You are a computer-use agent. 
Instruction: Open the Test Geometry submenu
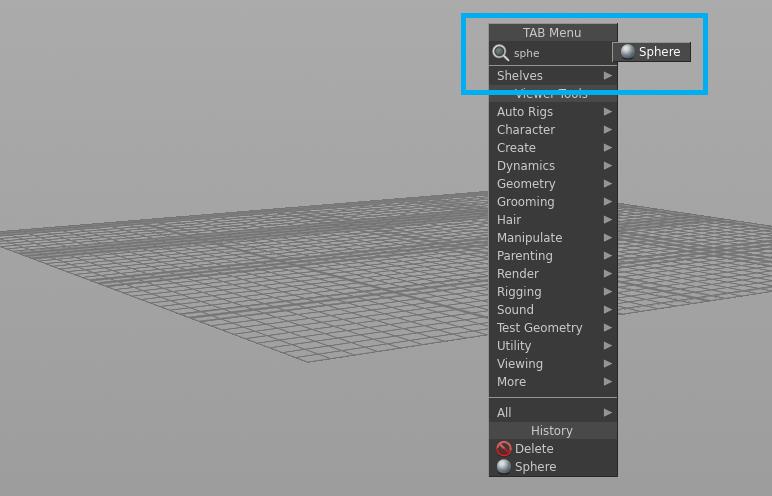539,328
